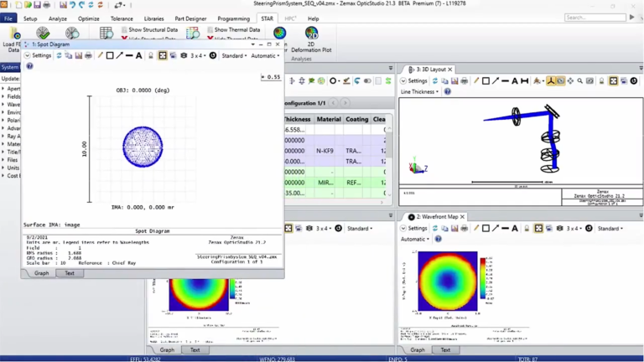
Task: Open help in 3D Layout window
Action: [447, 91]
